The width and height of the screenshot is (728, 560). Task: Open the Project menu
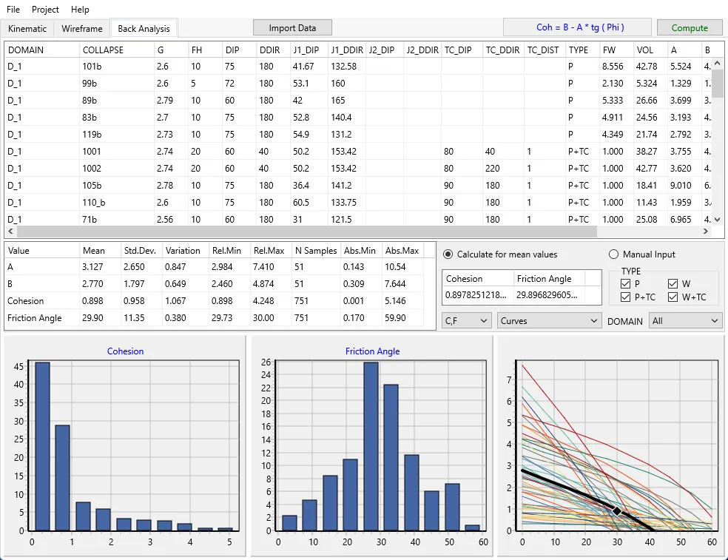click(x=45, y=10)
